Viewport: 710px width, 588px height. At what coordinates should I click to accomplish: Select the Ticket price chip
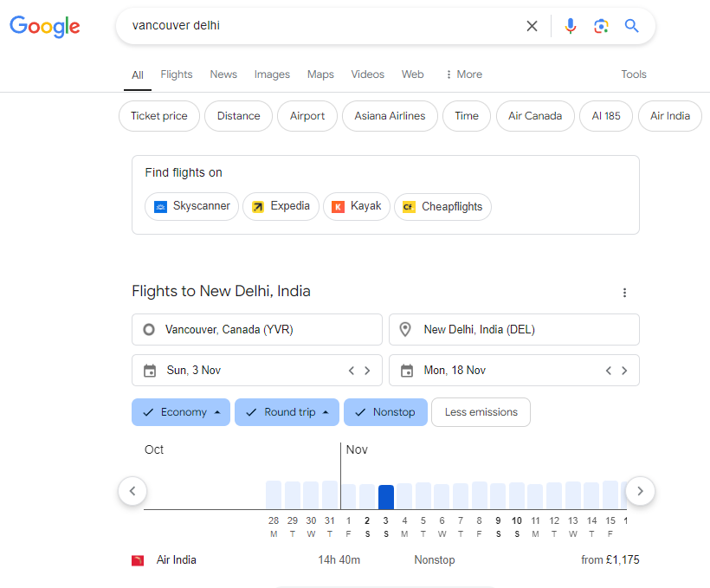pos(159,116)
